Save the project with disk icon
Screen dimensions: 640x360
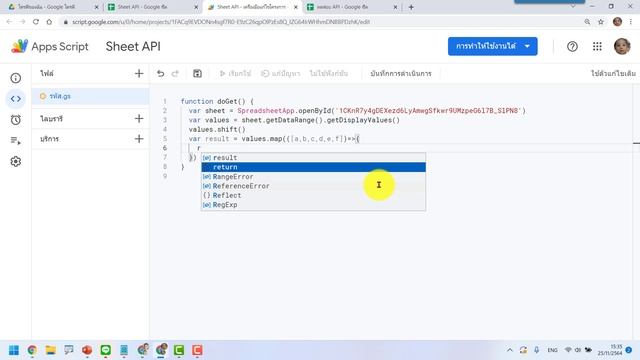click(197, 73)
